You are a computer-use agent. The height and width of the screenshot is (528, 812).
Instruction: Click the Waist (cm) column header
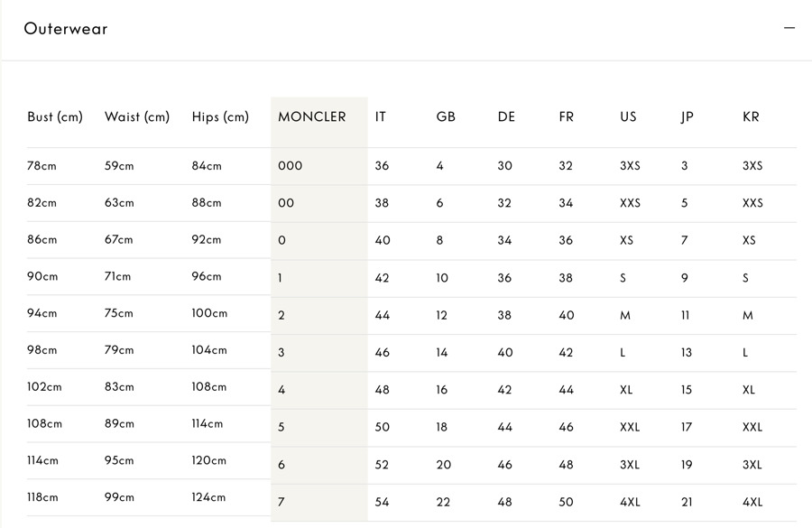[x=137, y=117]
